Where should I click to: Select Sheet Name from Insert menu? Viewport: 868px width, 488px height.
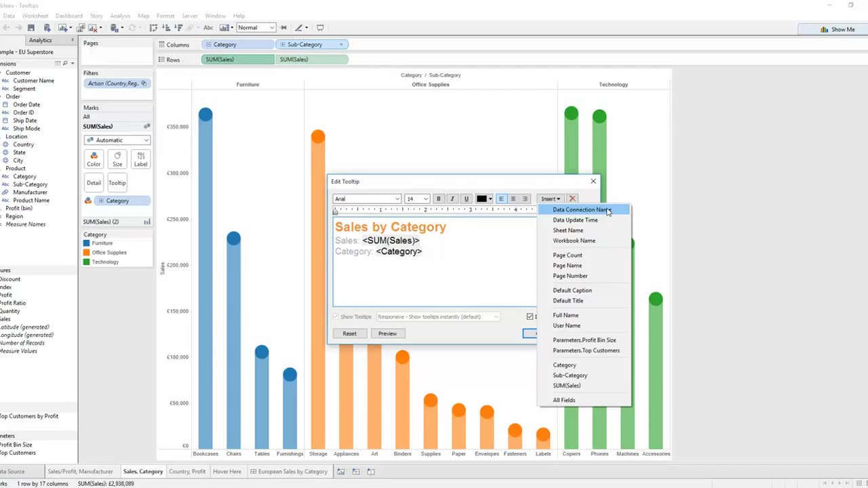[568, 230]
